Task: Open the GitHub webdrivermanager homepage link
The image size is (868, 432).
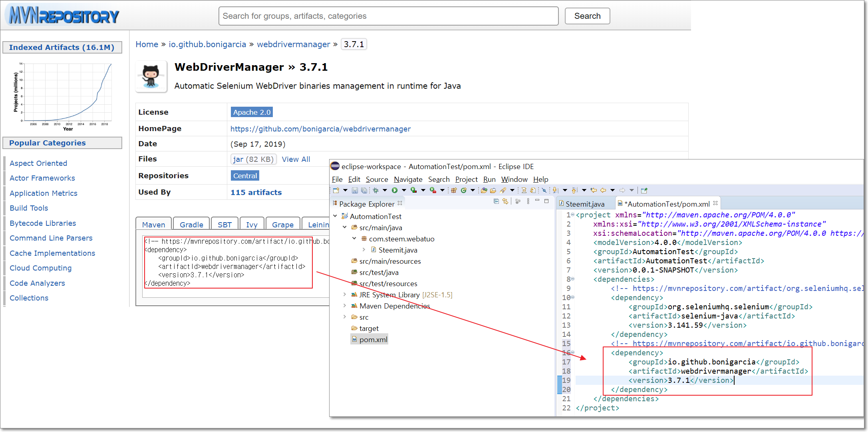Action: coord(320,129)
